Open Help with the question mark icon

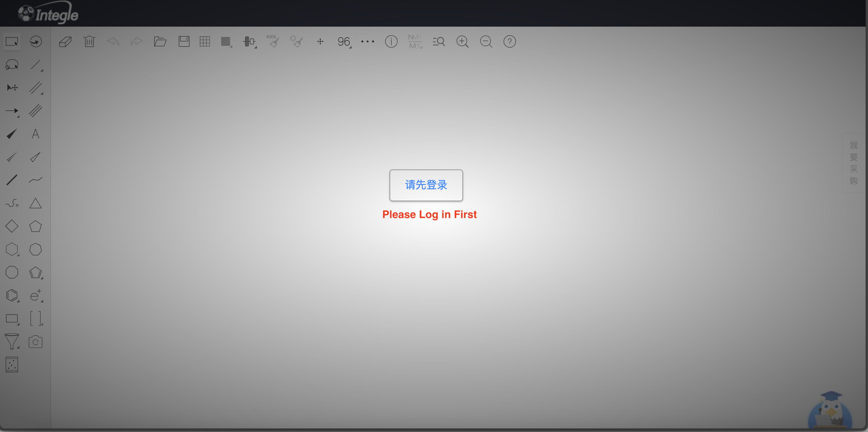pos(509,41)
